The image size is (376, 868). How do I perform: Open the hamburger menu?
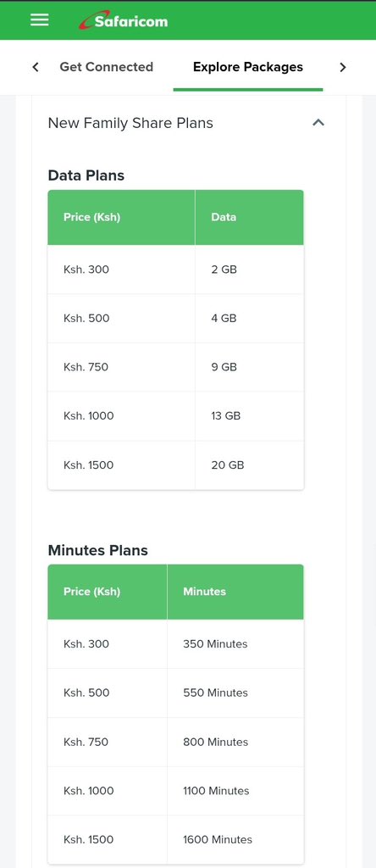pyautogui.click(x=39, y=20)
